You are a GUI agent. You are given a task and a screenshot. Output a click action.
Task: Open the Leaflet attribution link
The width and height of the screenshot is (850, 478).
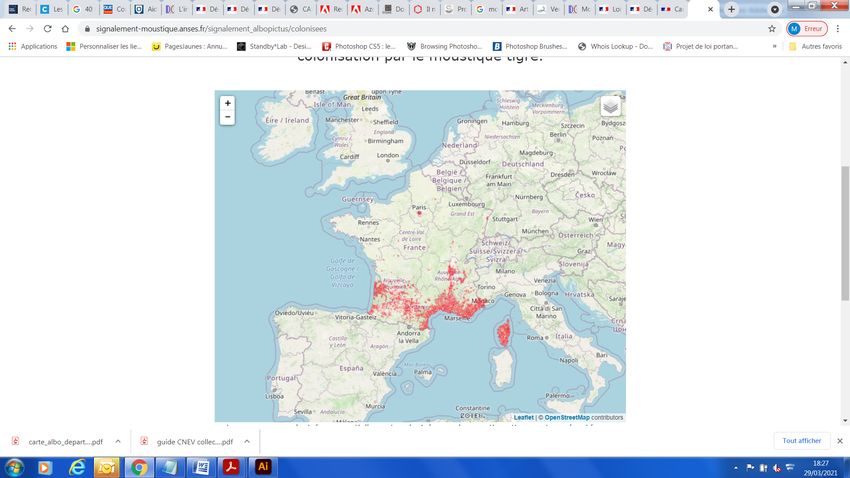click(523, 417)
